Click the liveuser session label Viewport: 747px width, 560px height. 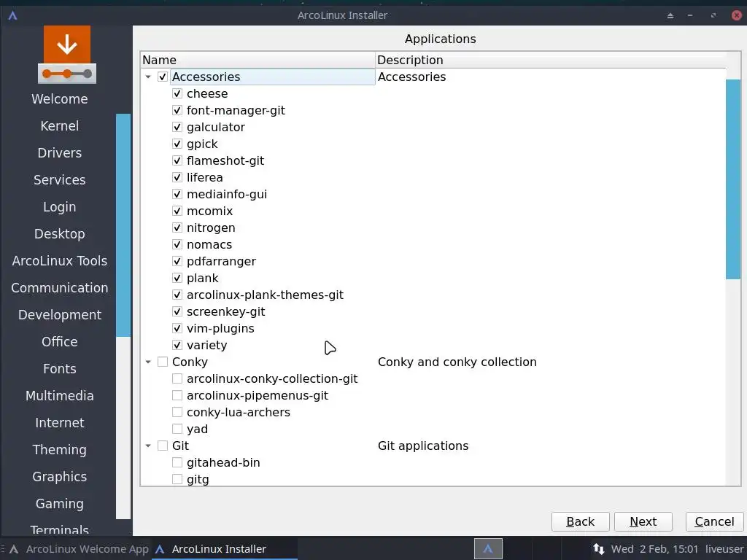point(724,549)
